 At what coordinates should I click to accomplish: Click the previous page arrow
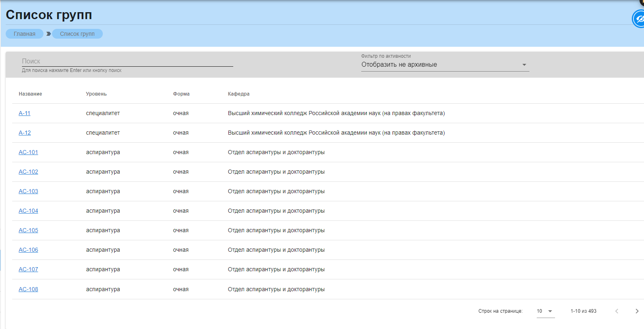(x=616, y=311)
